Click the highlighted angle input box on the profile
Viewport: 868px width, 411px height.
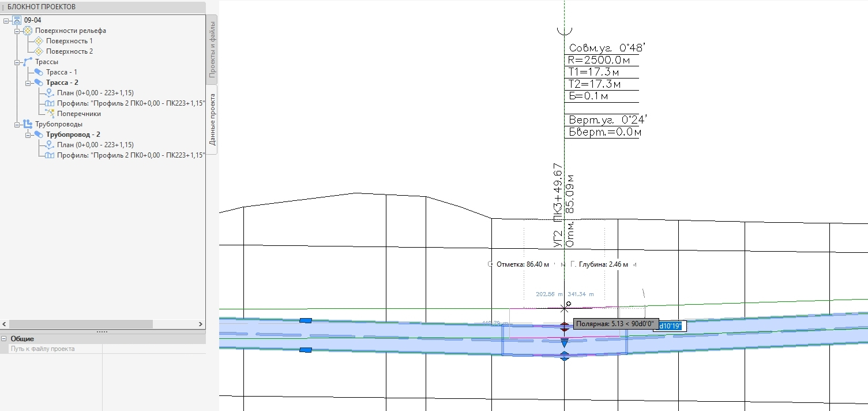click(x=669, y=326)
